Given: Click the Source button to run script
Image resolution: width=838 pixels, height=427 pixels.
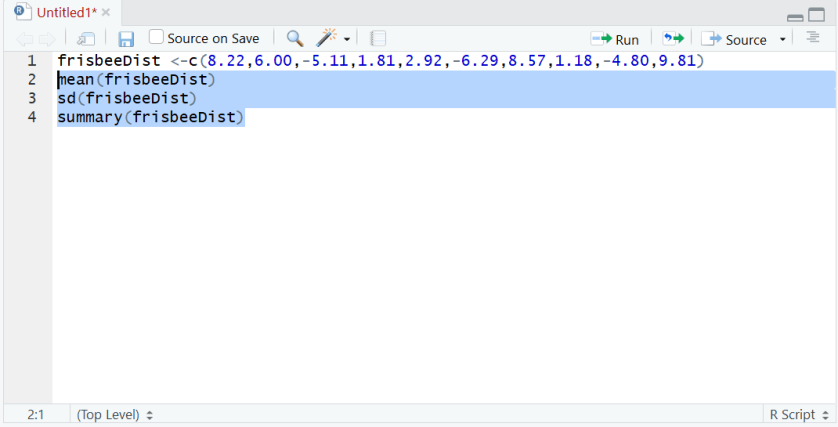Looking at the screenshot, I should click(x=735, y=39).
